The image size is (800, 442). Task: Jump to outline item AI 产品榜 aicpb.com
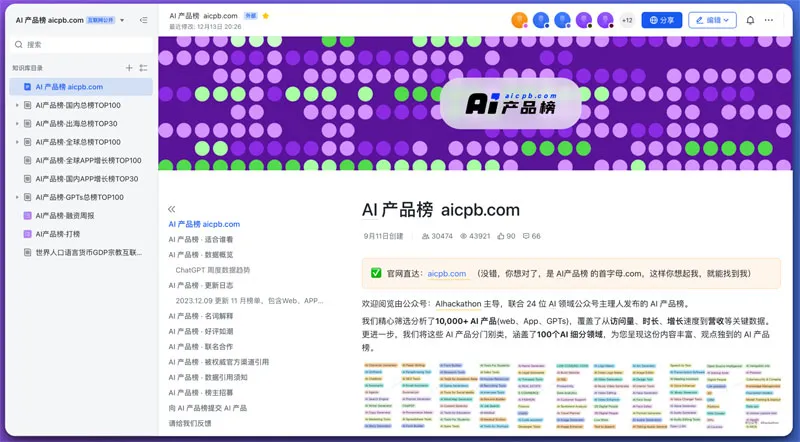(204, 224)
